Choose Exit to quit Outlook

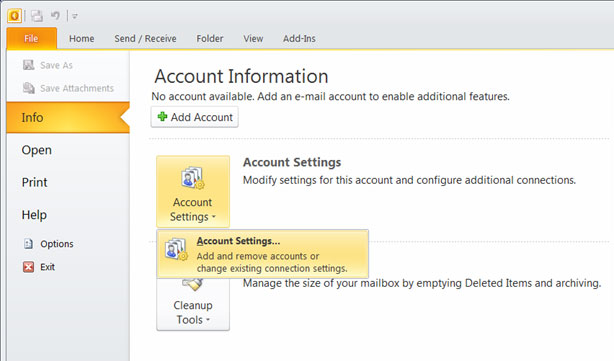pyautogui.click(x=47, y=267)
